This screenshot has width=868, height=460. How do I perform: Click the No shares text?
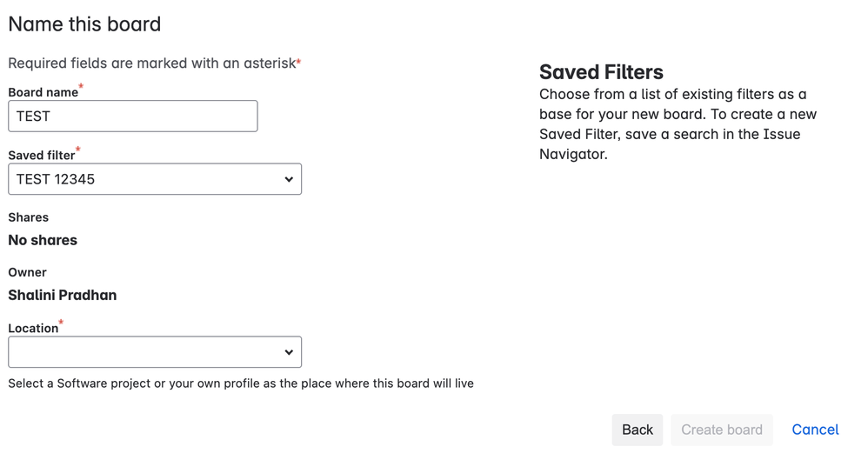tap(43, 240)
